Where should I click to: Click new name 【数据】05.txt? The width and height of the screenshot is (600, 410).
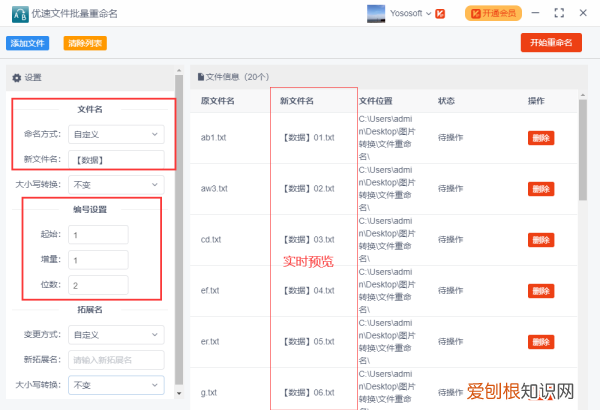[x=308, y=341]
